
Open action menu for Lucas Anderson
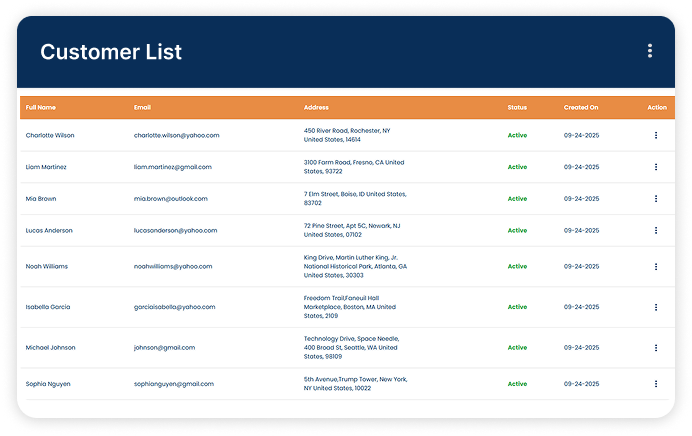click(x=656, y=231)
